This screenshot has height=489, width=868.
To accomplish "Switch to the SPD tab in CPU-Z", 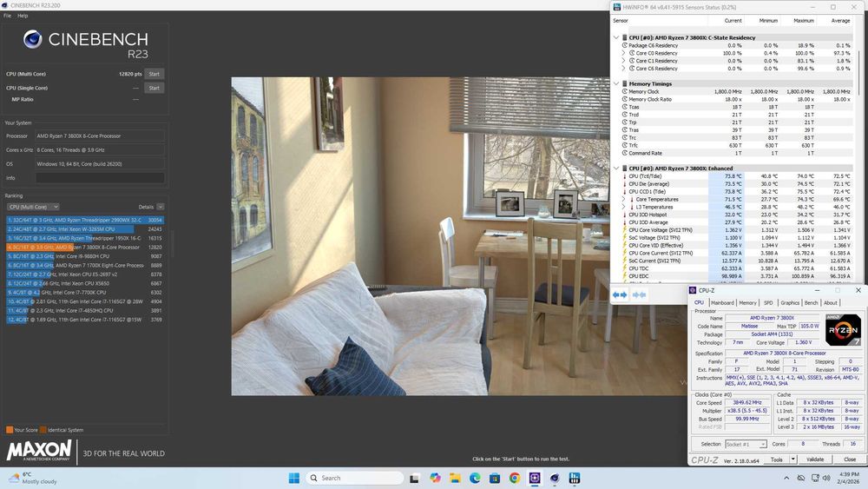I will [x=768, y=303].
